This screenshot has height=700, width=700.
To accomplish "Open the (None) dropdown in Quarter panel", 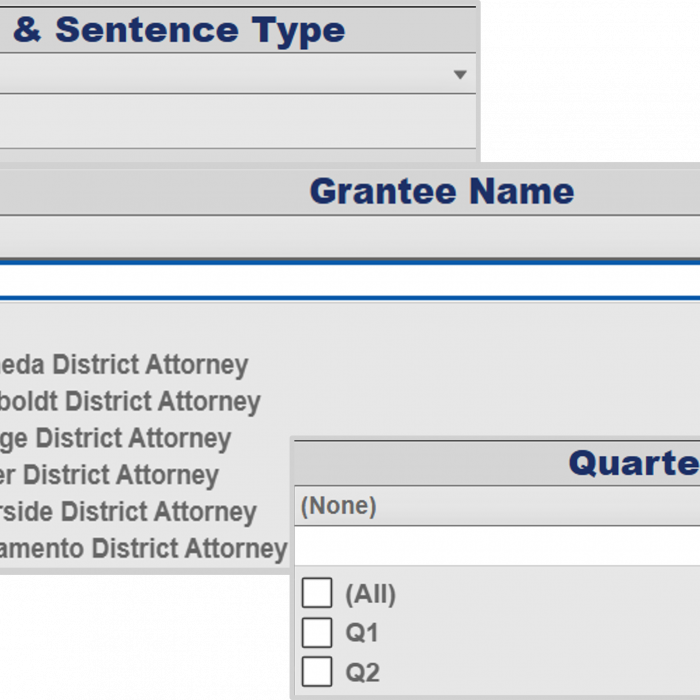I will click(497, 506).
